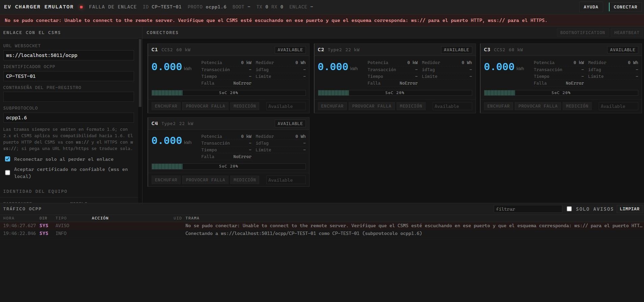Open the AYUDA help button
644x302 pixels.
tap(591, 7)
